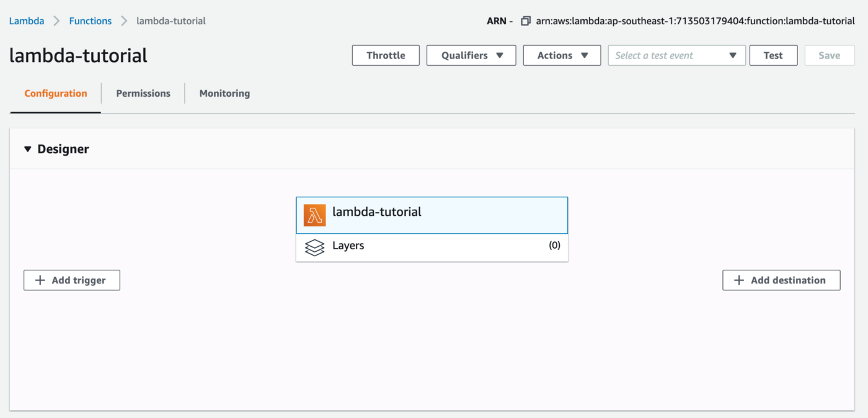Switch to the Configuration tab
The width and height of the screenshot is (868, 418).
click(56, 94)
